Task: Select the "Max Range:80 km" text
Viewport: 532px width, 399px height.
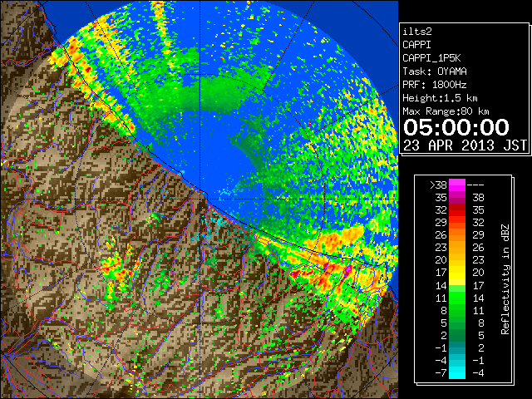Action: [446, 111]
